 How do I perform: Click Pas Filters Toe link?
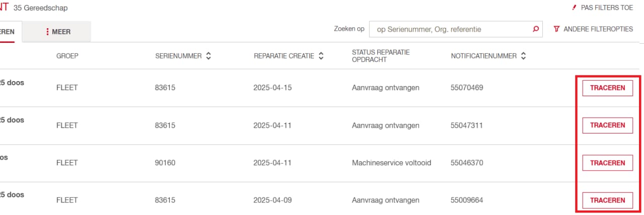(602, 8)
